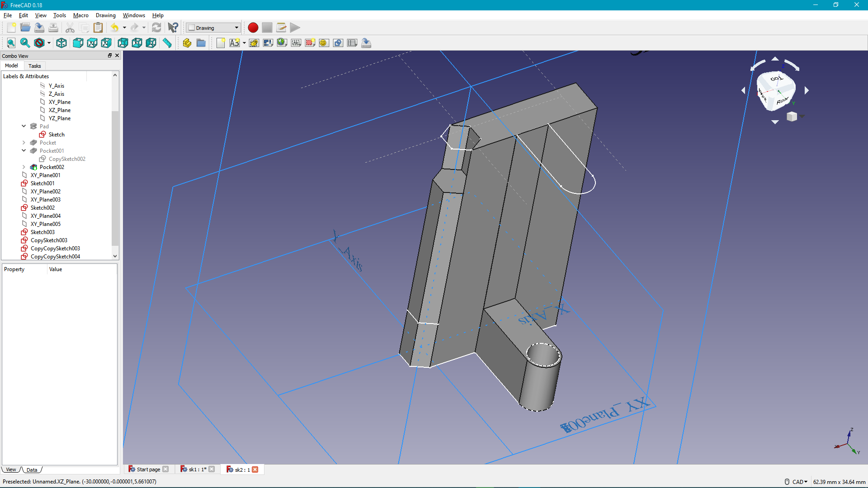868x488 pixels.
Task: Set the isometric view
Action: pyautogui.click(x=61, y=43)
